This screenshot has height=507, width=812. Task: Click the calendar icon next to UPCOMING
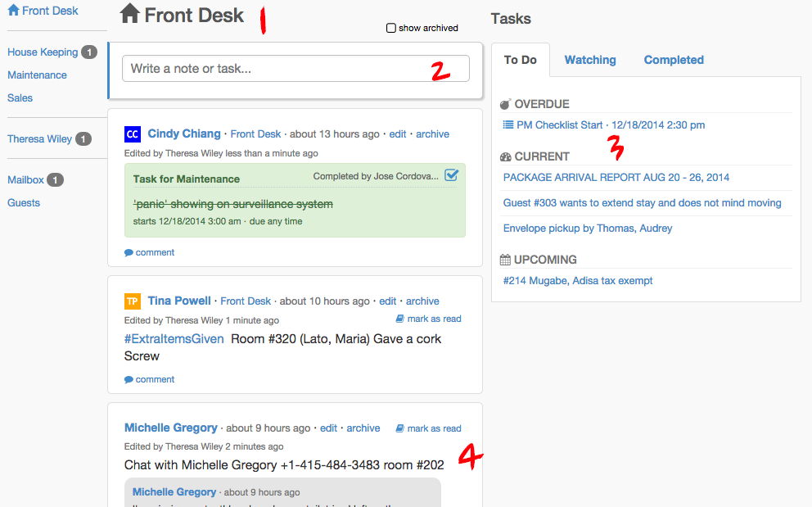tap(505, 260)
